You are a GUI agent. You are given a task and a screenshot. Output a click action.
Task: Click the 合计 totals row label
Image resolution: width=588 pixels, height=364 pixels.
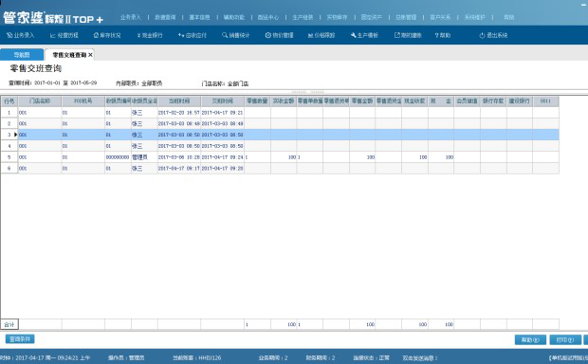9,324
